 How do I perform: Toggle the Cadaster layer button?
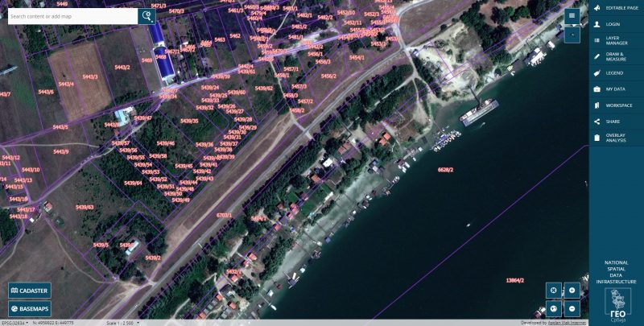(30, 291)
